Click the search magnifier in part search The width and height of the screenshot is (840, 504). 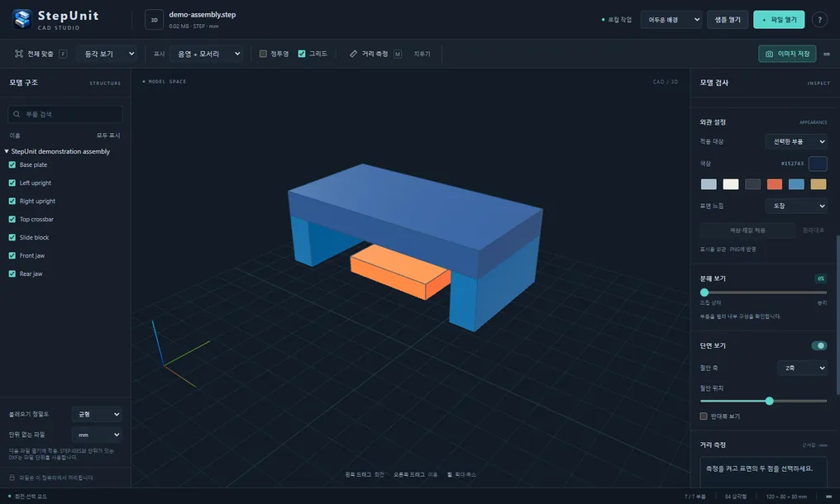coord(17,114)
